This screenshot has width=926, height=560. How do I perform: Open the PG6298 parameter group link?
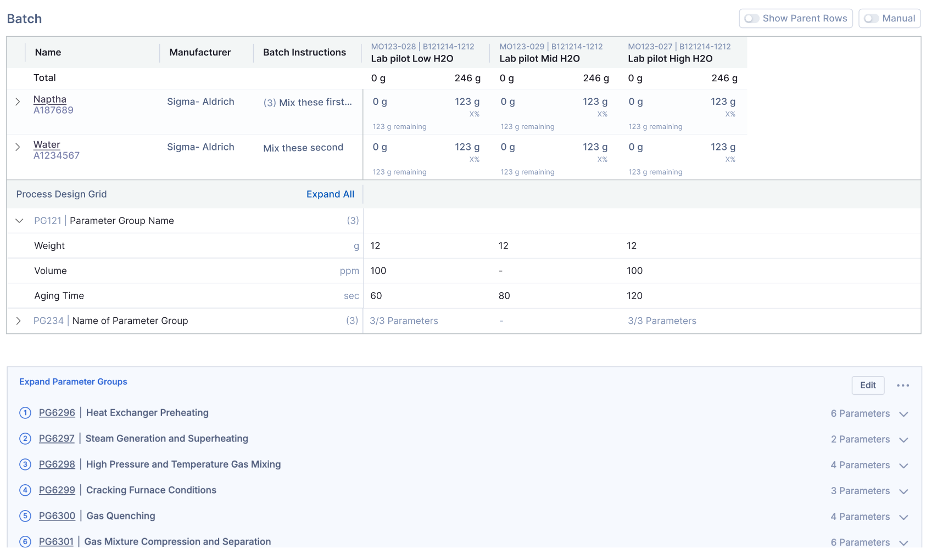(57, 464)
